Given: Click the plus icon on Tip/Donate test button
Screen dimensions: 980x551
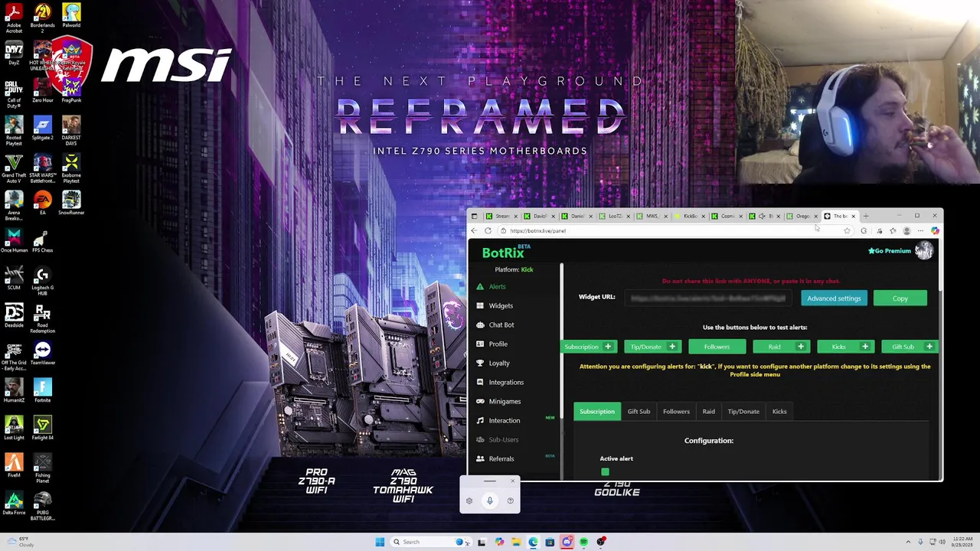Looking at the screenshot, I should click(x=672, y=347).
